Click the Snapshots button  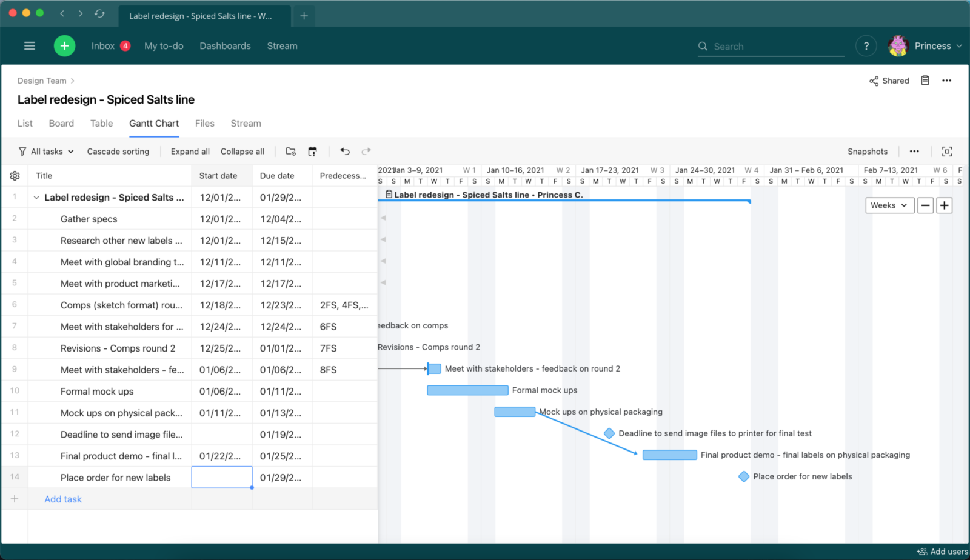tap(867, 152)
